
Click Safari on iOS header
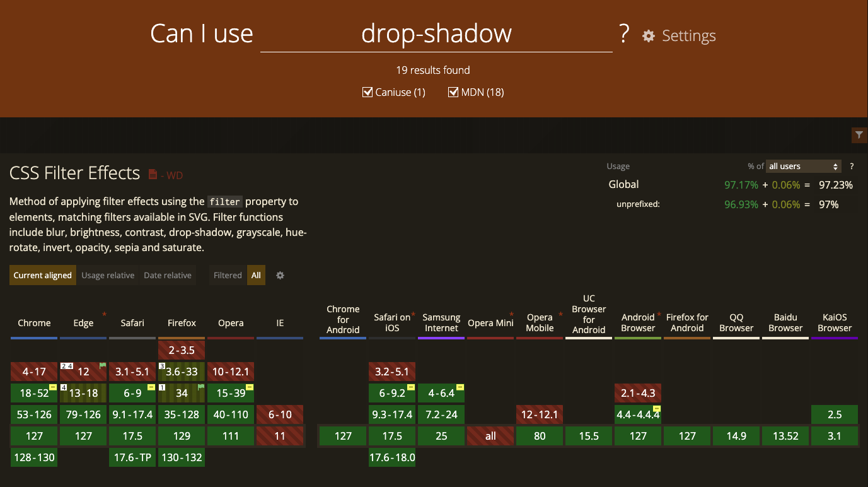pyautogui.click(x=392, y=322)
